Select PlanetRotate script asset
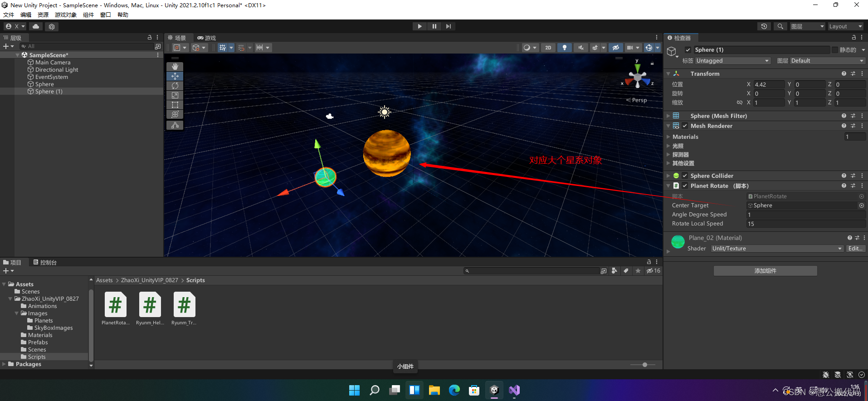The width and height of the screenshot is (868, 401). pos(116,308)
